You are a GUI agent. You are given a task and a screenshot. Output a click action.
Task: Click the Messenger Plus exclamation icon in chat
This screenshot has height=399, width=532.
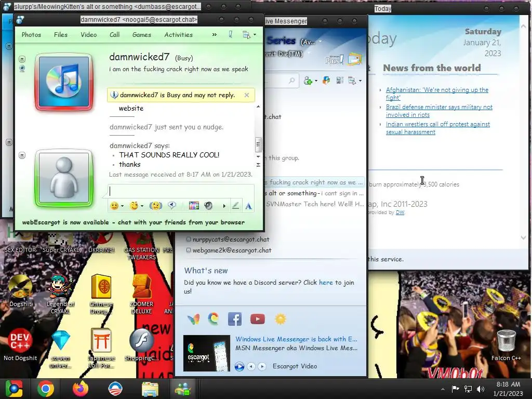(x=230, y=35)
